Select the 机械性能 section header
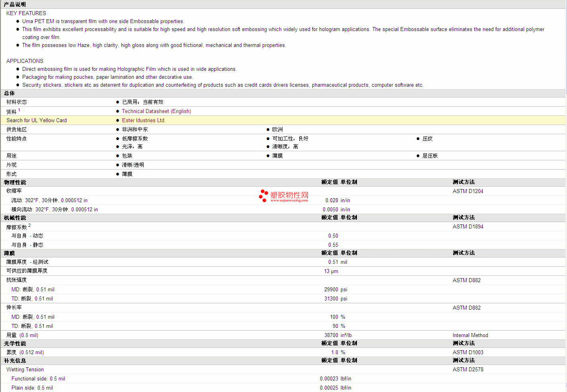 [15, 218]
